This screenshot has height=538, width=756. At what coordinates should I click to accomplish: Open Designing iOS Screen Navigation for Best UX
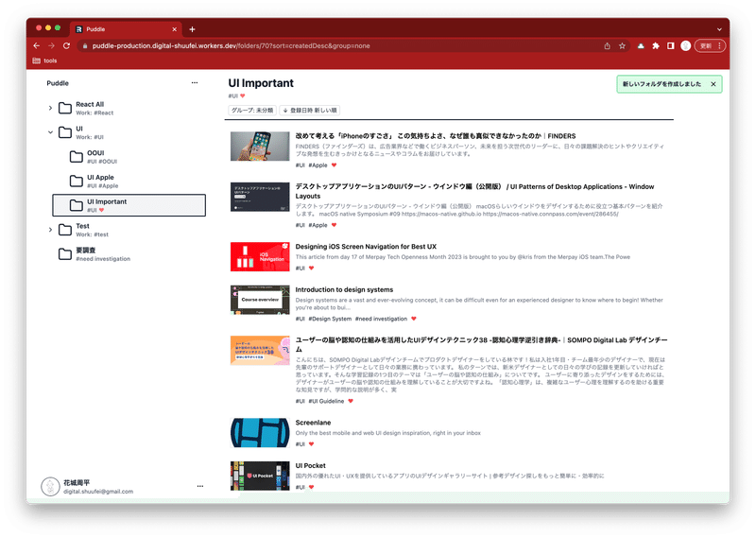point(366,247)
